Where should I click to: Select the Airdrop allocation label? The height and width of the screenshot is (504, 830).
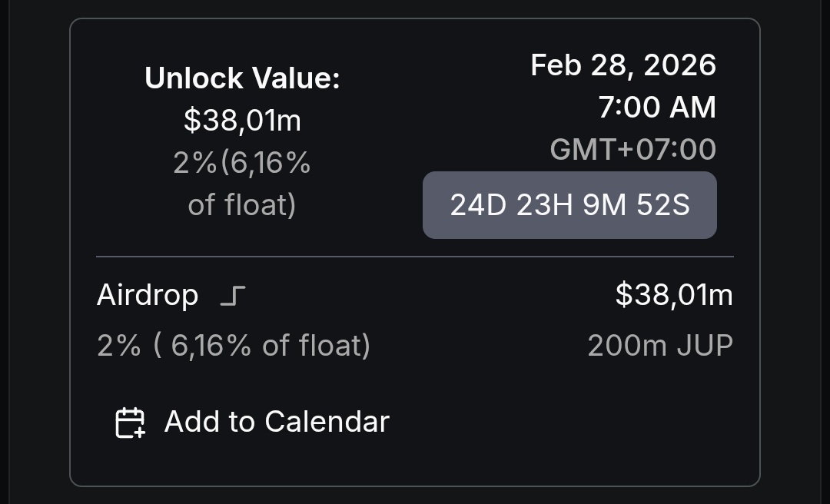[x=148, y=295]
